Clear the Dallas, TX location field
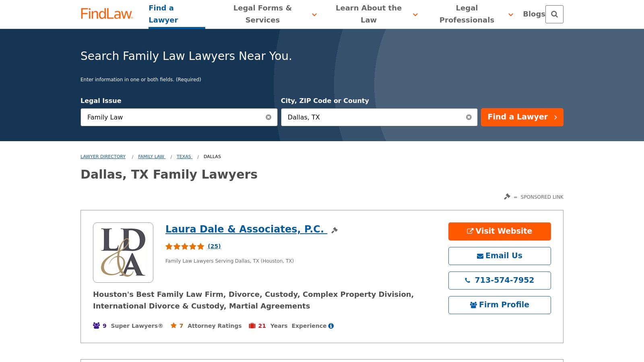This screenshot has width=644, height=362. tap(469, 117)
